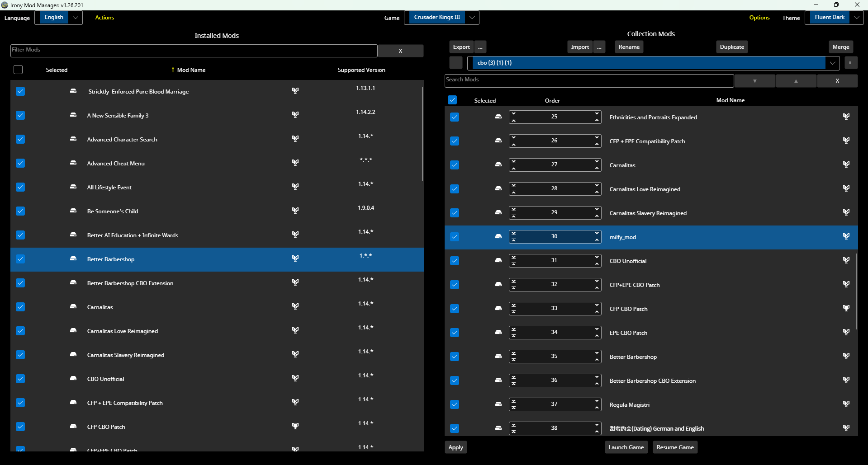Expand the cbo (3) (1) (1) collection dropdown

(x=653, y=63)
